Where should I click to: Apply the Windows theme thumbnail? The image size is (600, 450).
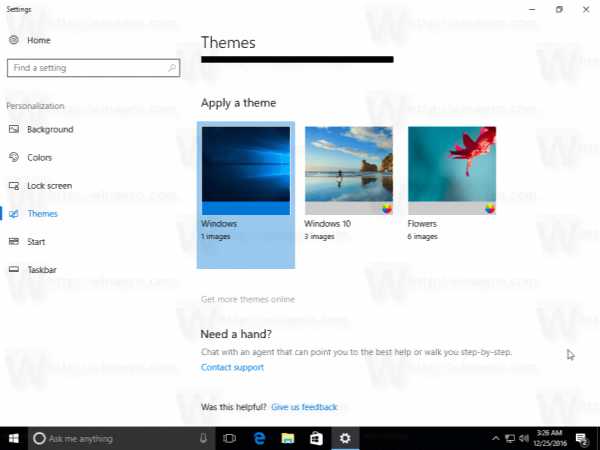(246, 170)
